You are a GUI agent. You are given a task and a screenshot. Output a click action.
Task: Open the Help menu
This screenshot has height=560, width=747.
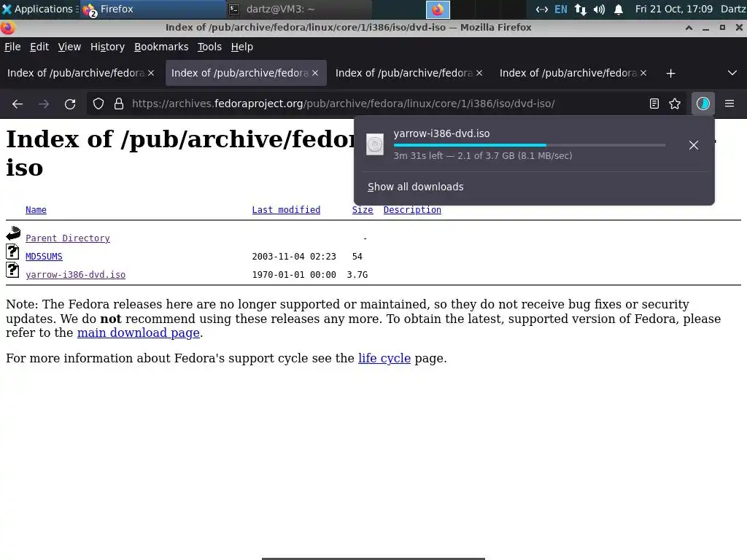point(242,47)
